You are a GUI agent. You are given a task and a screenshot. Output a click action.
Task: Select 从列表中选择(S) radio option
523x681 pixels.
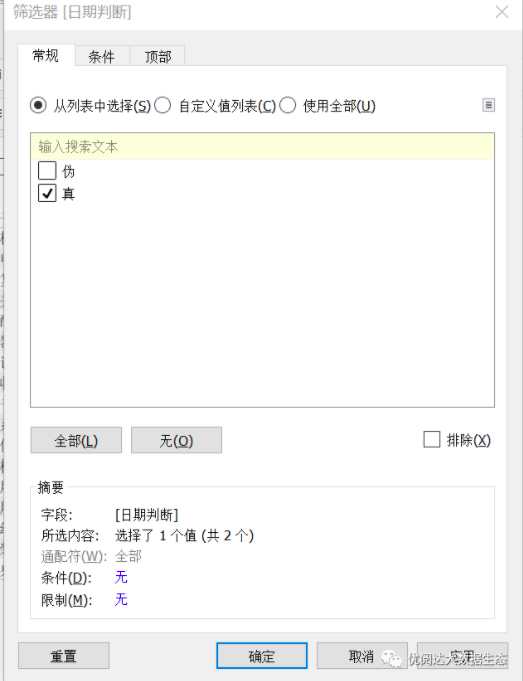(38, 106)
